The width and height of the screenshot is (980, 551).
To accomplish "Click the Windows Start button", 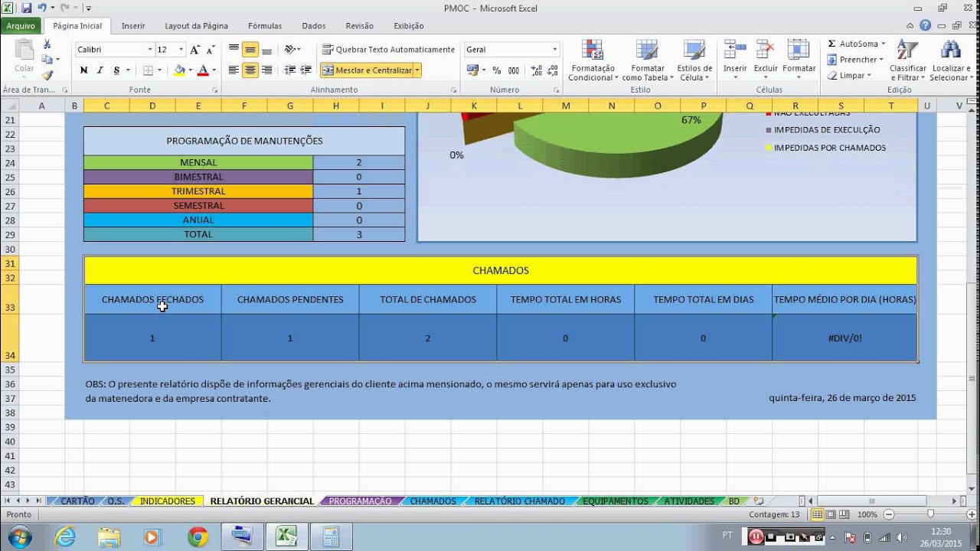I will [18, 537].
